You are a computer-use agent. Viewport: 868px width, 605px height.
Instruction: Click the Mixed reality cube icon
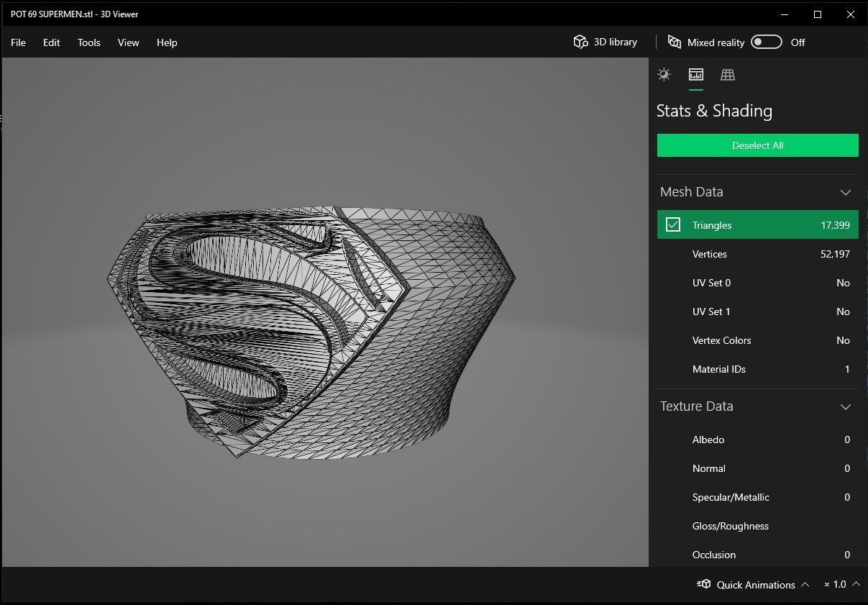tap(674, 42)
